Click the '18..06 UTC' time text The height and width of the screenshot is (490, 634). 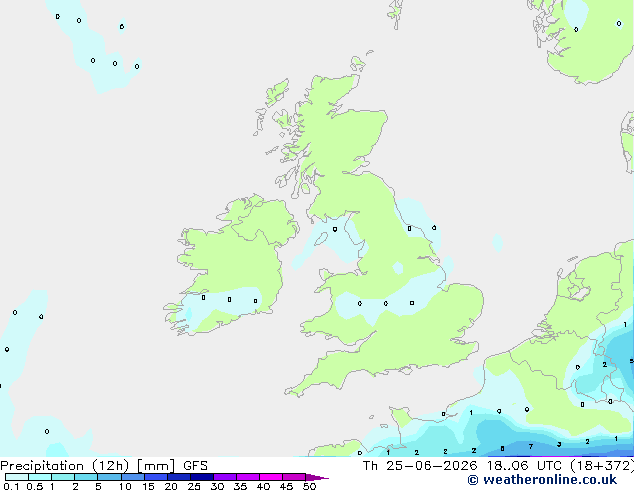pos(524,466)
